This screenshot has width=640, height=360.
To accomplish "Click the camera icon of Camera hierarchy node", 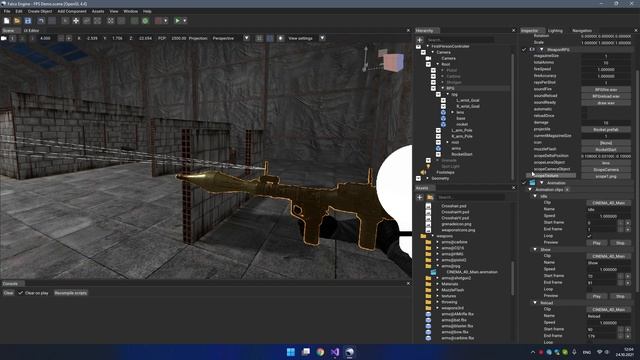I will (x=429, y=58).
